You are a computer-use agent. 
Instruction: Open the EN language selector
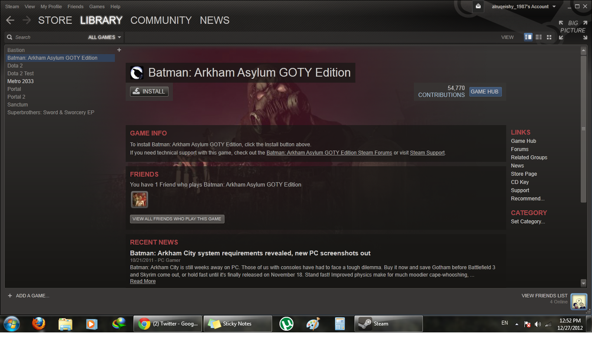point(504,323)
